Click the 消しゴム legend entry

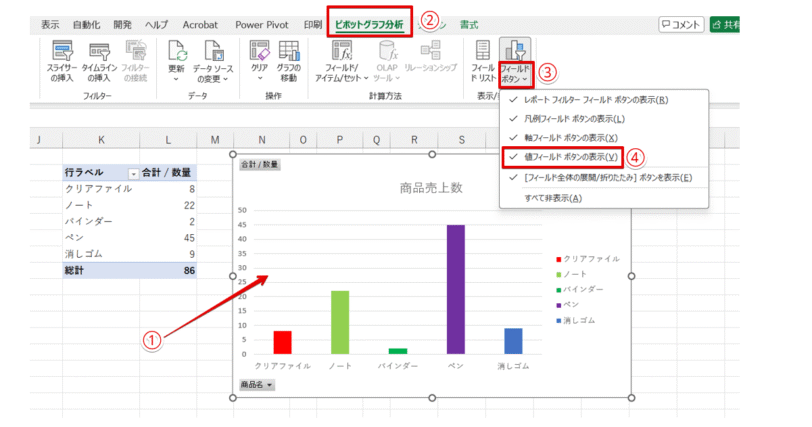point(576,320)
